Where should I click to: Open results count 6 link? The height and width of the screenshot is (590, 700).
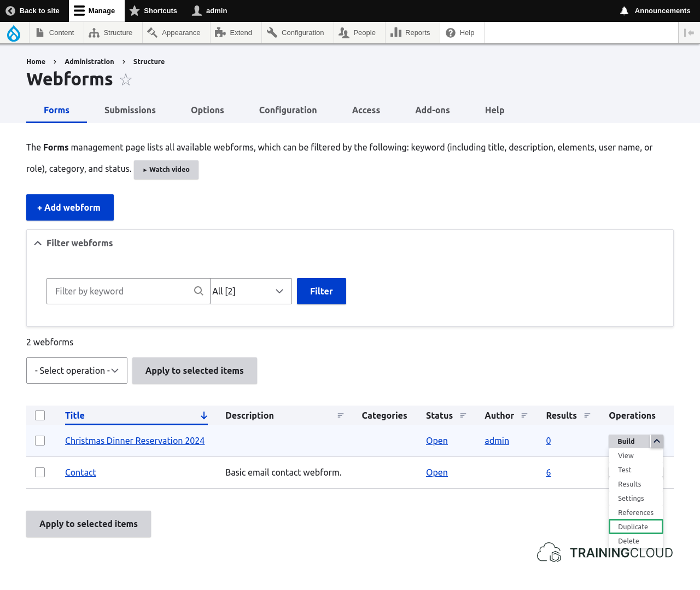pyautogui.click(x=549, y=472)
